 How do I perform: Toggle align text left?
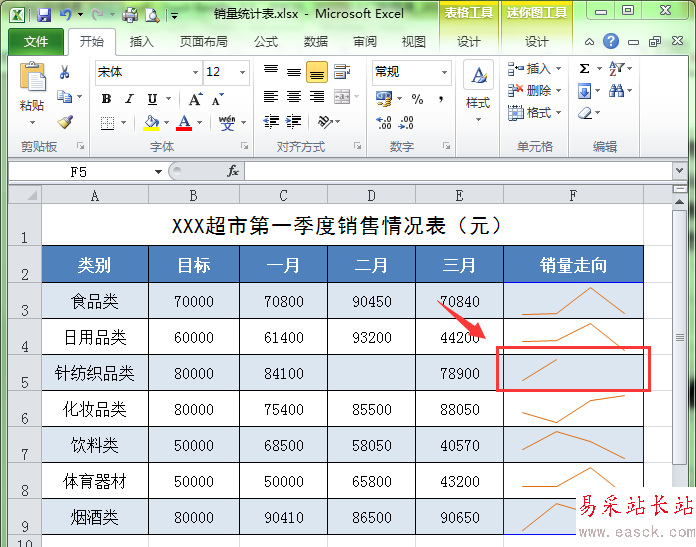271,96
